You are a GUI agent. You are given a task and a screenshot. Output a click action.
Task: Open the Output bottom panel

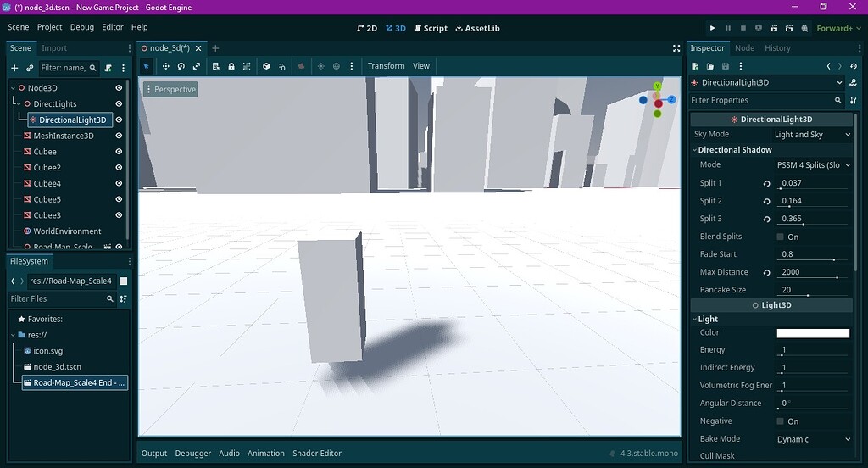154,453
